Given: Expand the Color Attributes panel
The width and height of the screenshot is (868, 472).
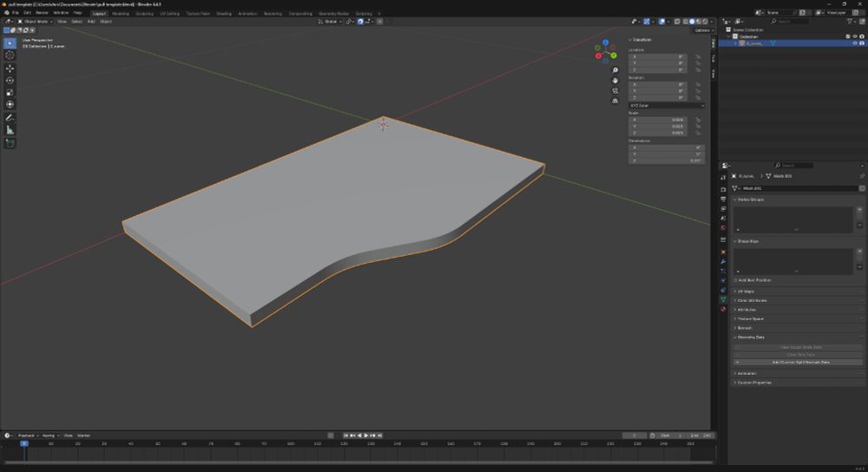Looking at the screenshot, I should [751, 300].
